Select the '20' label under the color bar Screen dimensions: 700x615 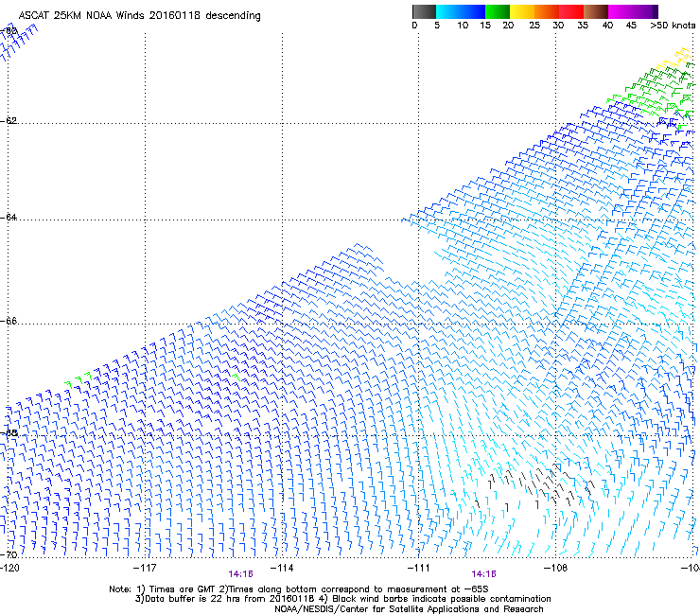[508, 25]
